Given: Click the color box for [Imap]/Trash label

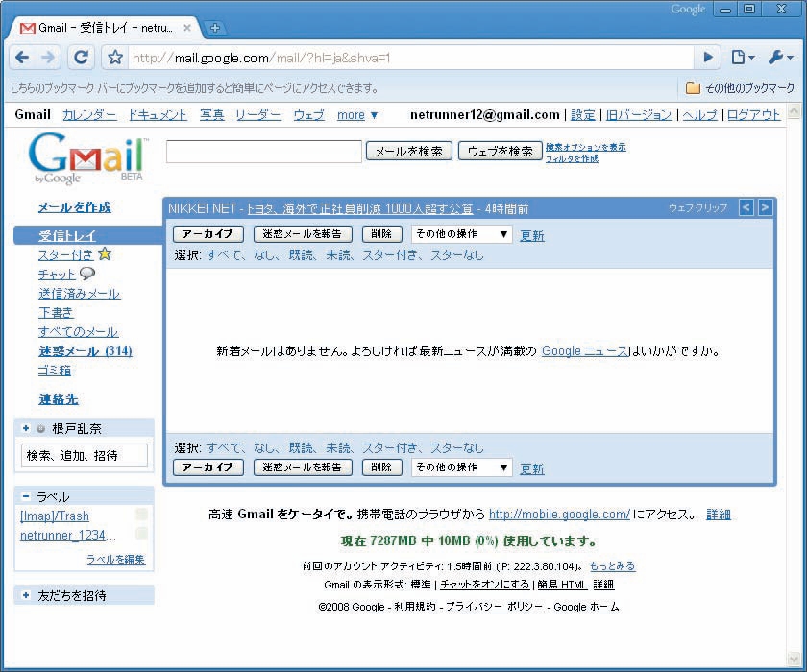Looking at the screenshot, I should [141, 515].
